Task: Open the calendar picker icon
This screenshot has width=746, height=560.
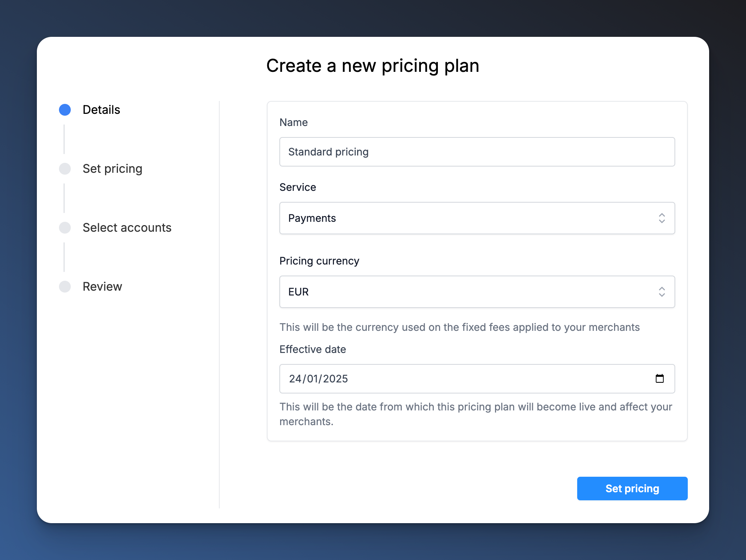Action: click(x=660, y=378)
